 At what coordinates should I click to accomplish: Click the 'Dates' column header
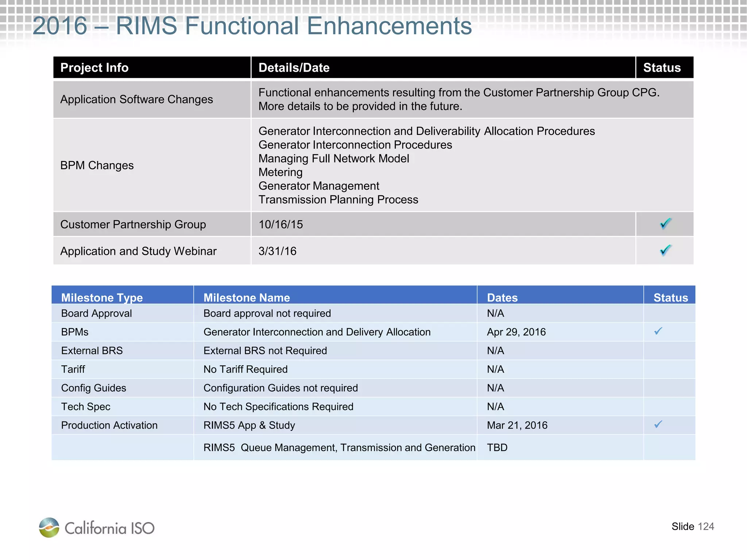pos(560,295)
